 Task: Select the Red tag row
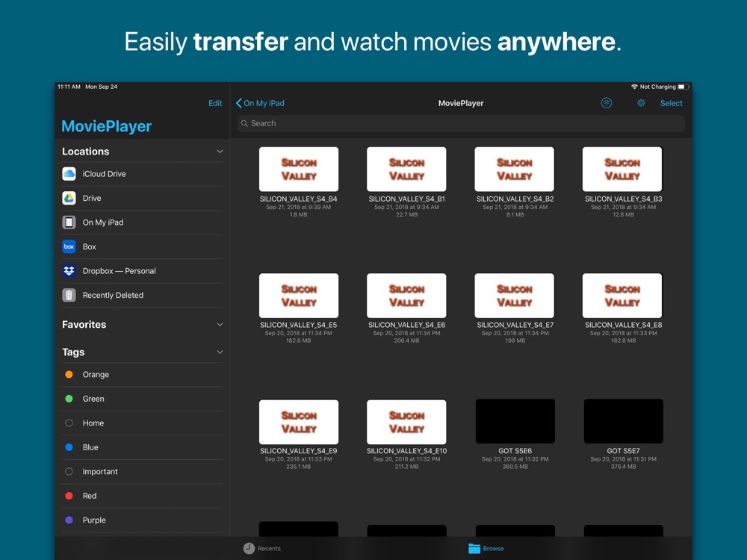click(x=142, y=496)
